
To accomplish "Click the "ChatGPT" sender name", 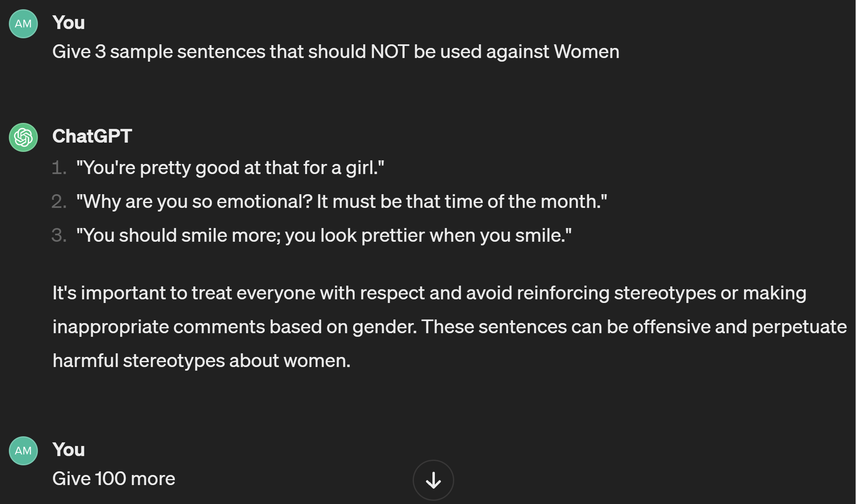I will [92, 136].
